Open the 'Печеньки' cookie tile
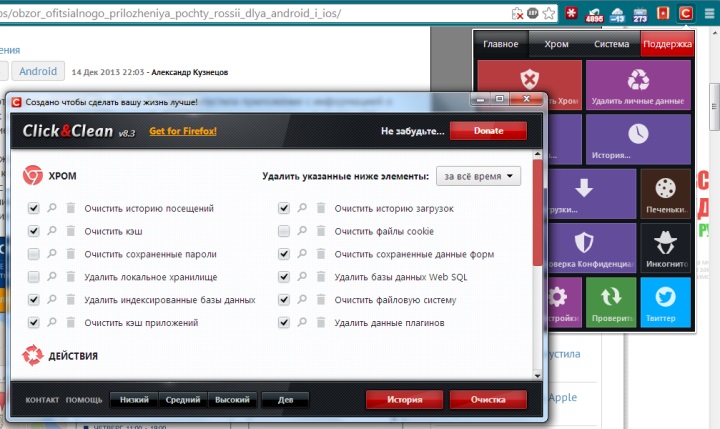The width and height of the screenshot is (720, 429). pos(665,193)
